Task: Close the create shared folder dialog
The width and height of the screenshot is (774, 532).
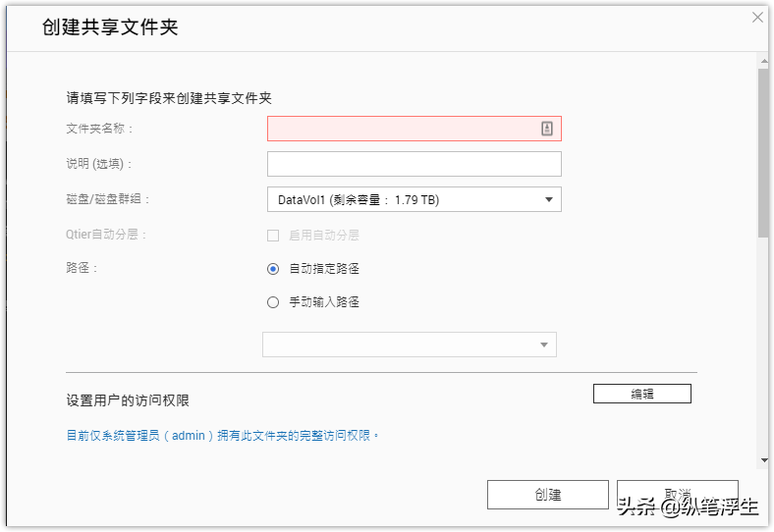Action: pyautogui.click(x=757, y=18)
